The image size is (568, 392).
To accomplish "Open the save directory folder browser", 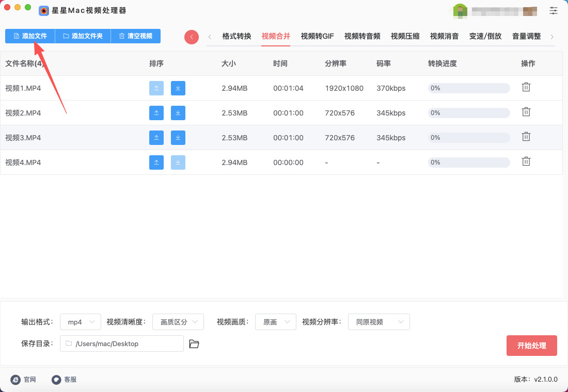I will click(194, 344).
